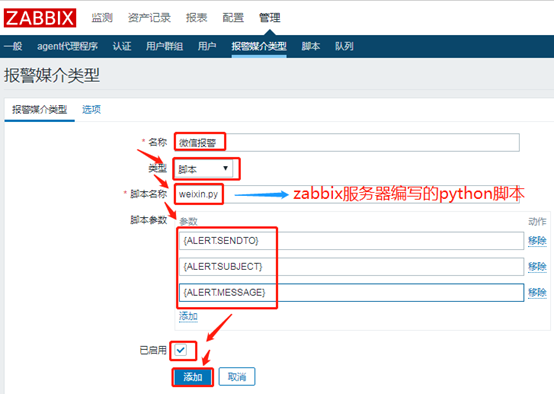Open the 管理 top menu
Screen dimensions: 554x394
pos(270,18)
